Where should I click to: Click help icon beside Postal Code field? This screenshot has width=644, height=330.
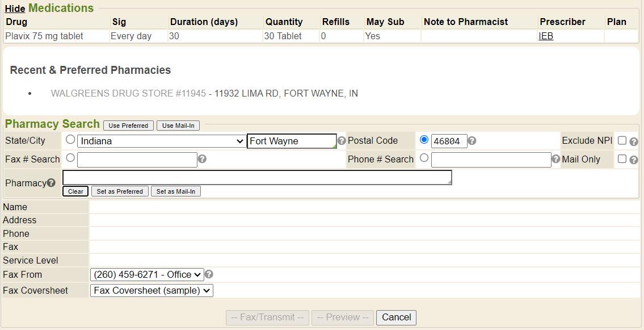472,141
